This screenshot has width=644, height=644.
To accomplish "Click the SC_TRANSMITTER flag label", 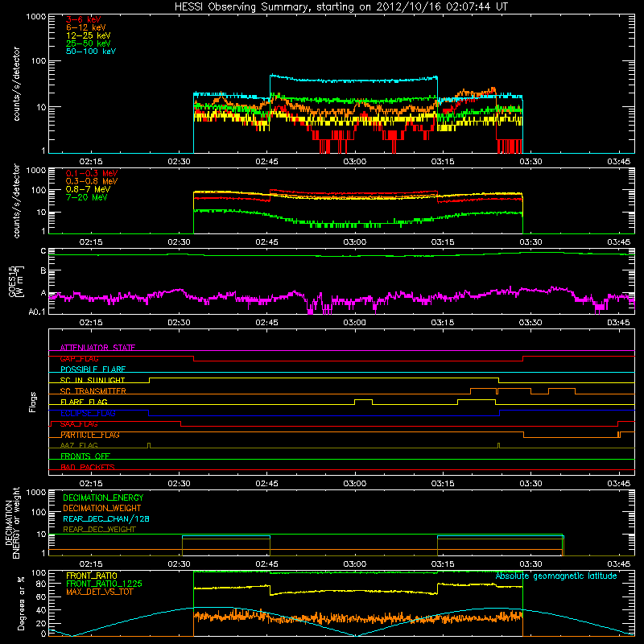I will [x=93, y=391].
